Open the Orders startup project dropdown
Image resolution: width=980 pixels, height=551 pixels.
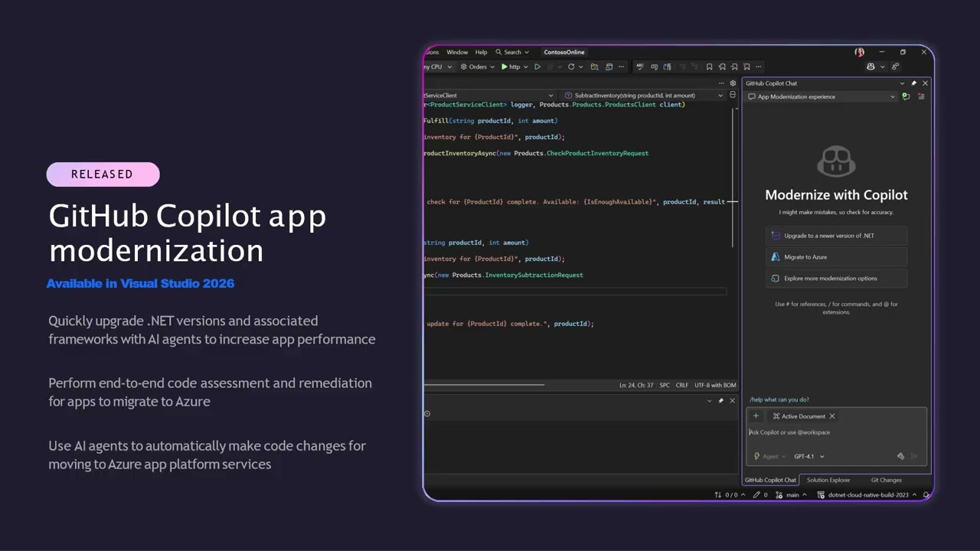pos(478,67)
